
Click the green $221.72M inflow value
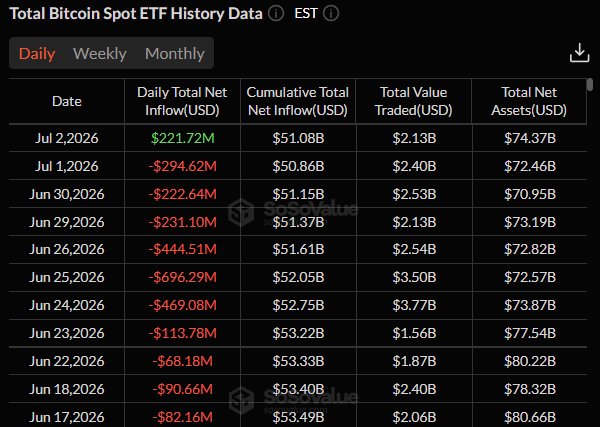click(x=183, y=138)
